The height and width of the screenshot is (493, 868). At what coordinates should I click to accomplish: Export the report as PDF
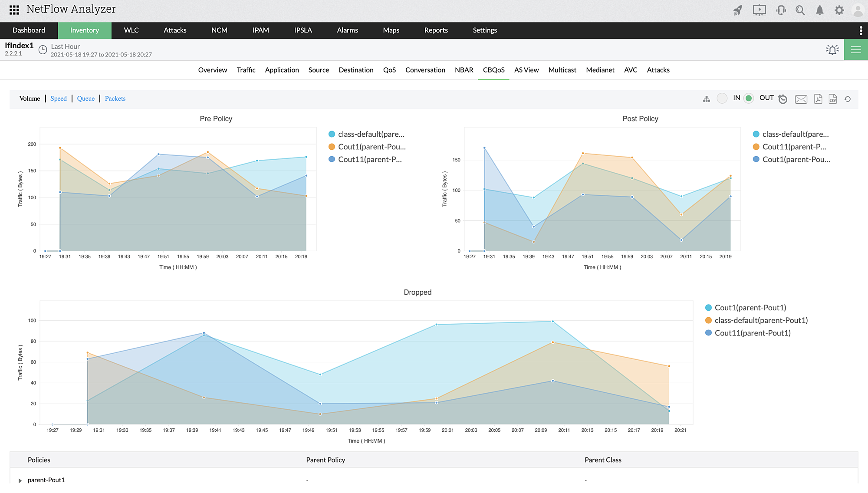pyautogui.click(x=818, y=99)
